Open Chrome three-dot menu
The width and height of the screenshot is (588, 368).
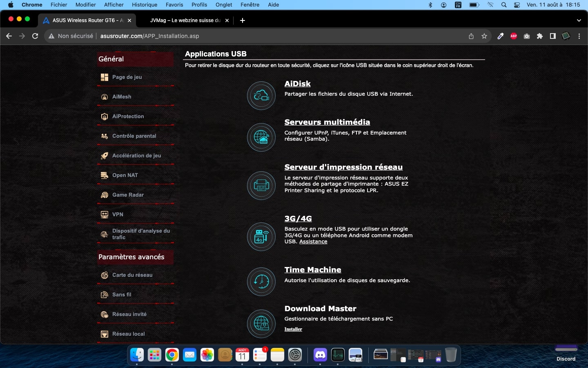pos(579,36)
